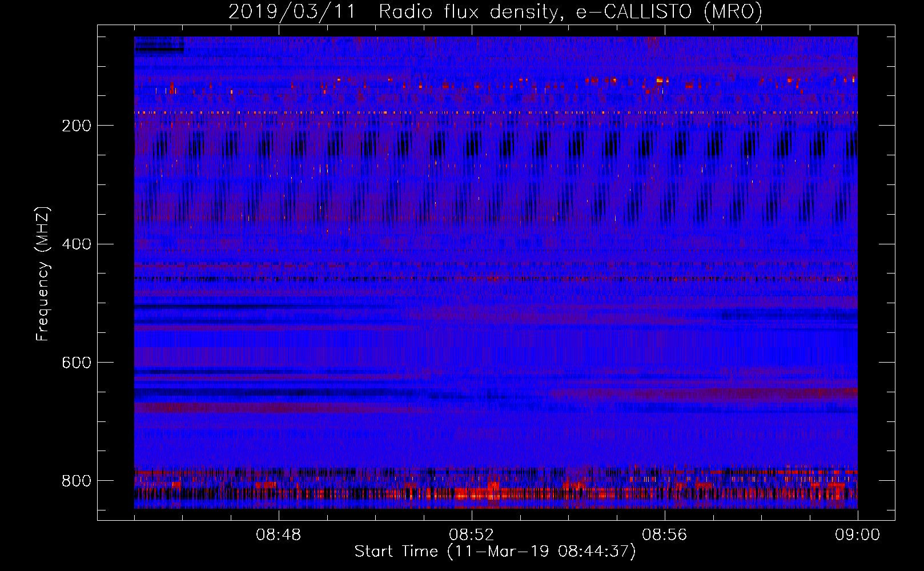
Task: Click the plot title "2019/03/11 Radio flux density, e-CALLISTO (MRO)"
Action: point(495,11)
